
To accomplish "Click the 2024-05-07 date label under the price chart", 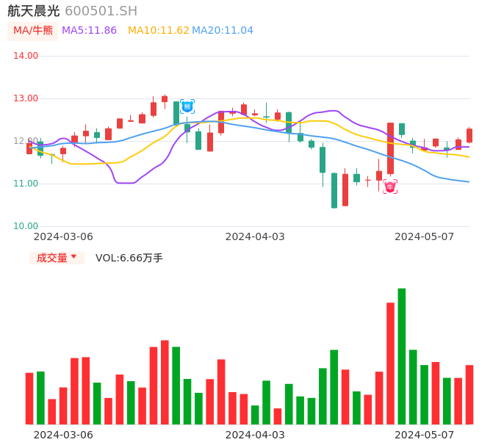I will tap(424, 236).
